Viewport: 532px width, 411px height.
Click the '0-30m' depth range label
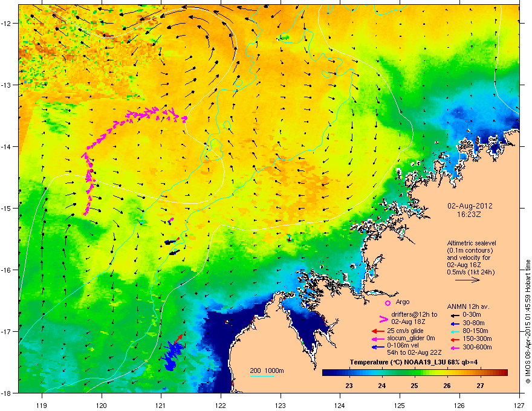tap(472, 315)
